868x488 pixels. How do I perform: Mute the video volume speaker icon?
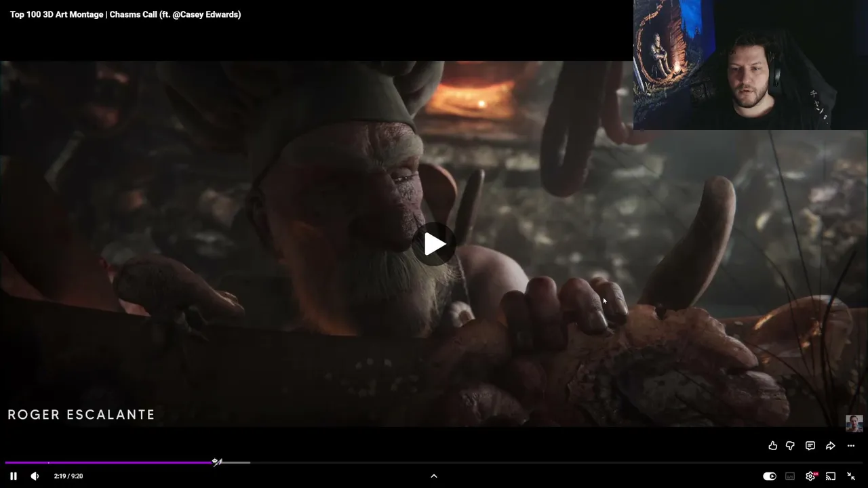[35, 476]
